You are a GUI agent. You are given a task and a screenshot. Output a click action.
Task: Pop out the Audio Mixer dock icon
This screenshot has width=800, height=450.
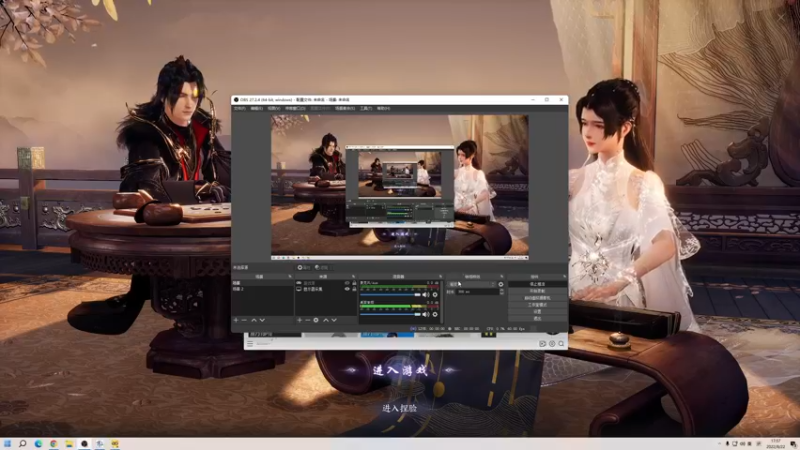click(x=440, y=277)
